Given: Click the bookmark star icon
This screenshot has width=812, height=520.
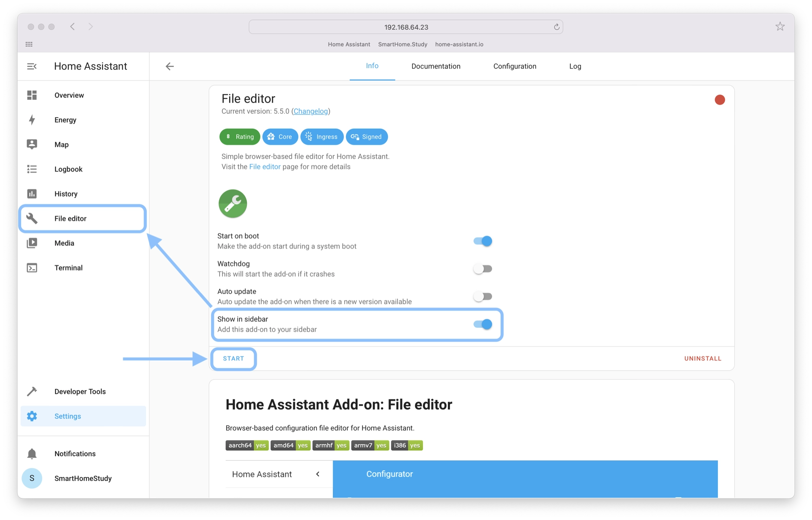Looking at the screenshot, I should coord(780,27).
